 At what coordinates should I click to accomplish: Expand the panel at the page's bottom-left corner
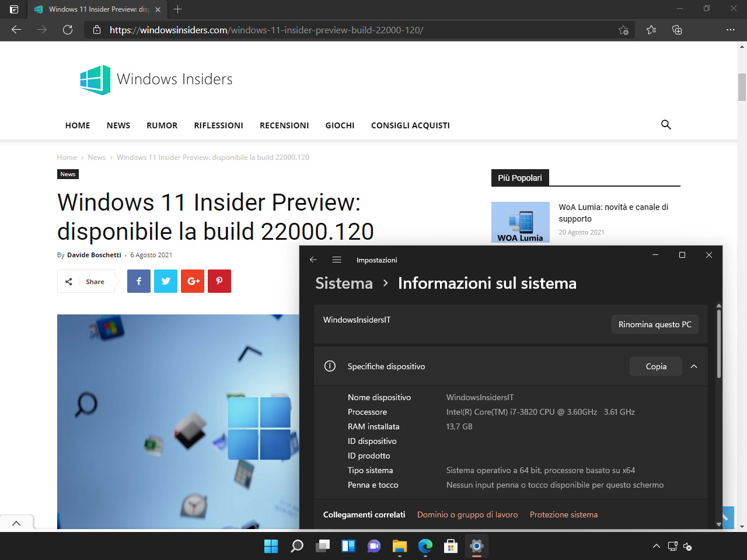click(x=16, y=523)
